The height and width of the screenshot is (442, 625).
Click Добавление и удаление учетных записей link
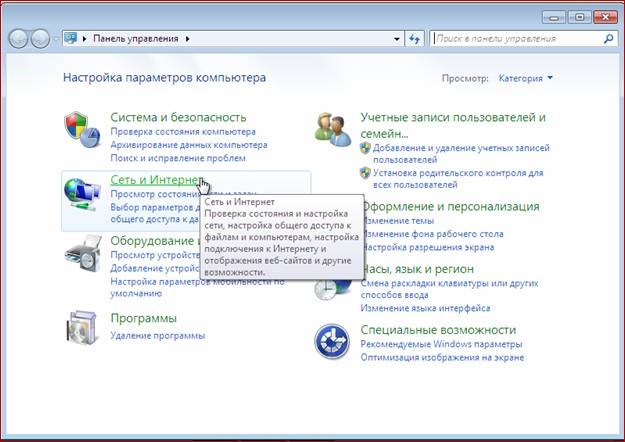[x=461, y=154]
